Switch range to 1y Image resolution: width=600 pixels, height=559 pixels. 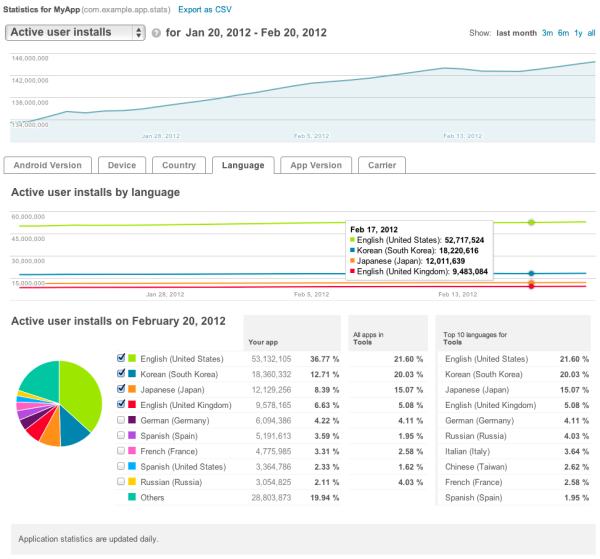[578, 33]
